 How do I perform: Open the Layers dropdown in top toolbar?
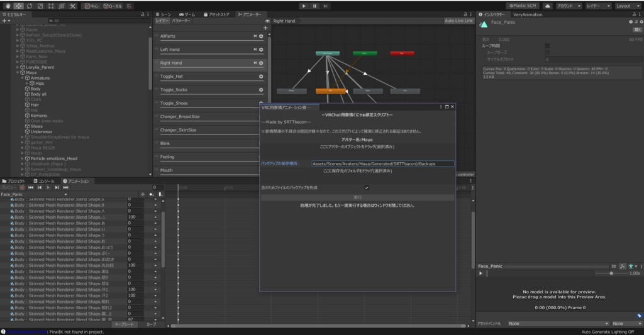tap(598, 6)
